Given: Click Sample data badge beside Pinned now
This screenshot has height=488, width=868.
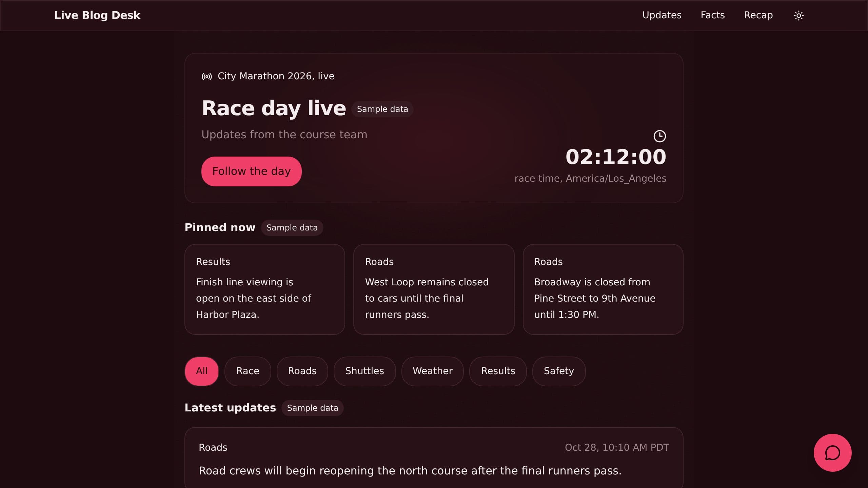Looking at the screenshot, I should pos(292,228).
